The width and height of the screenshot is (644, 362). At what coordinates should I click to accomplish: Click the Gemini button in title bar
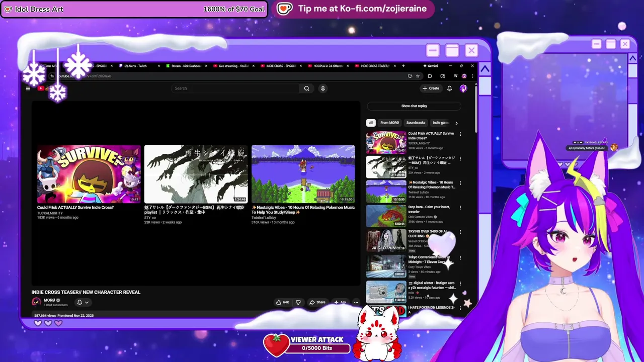pyautogui.click(x=431, y=66)
